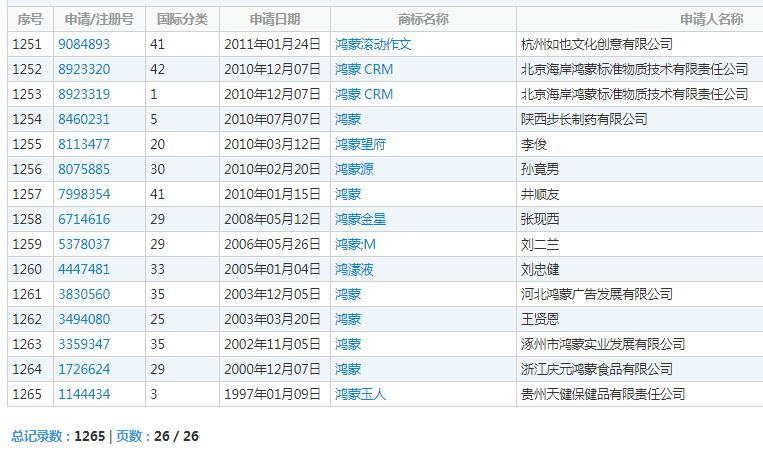
Task: Open registration number 9084893 link
Action: (x=84, y=44)
